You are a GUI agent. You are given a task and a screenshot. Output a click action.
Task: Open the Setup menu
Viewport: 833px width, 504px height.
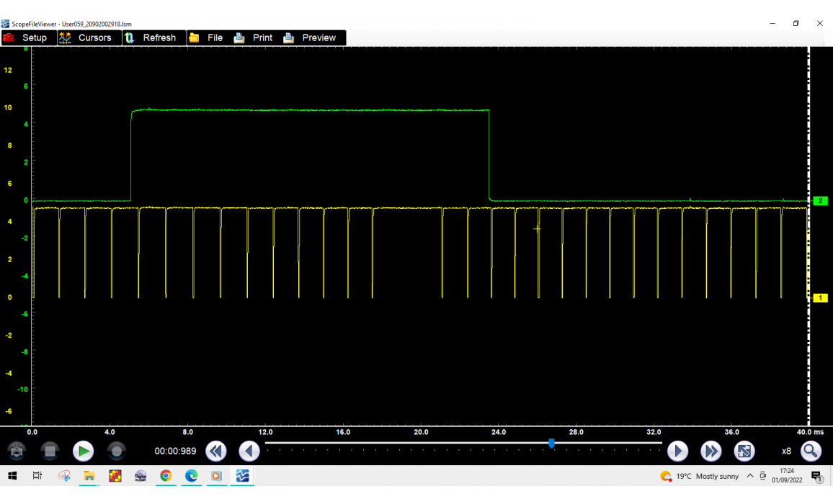[x=26, y=37]
